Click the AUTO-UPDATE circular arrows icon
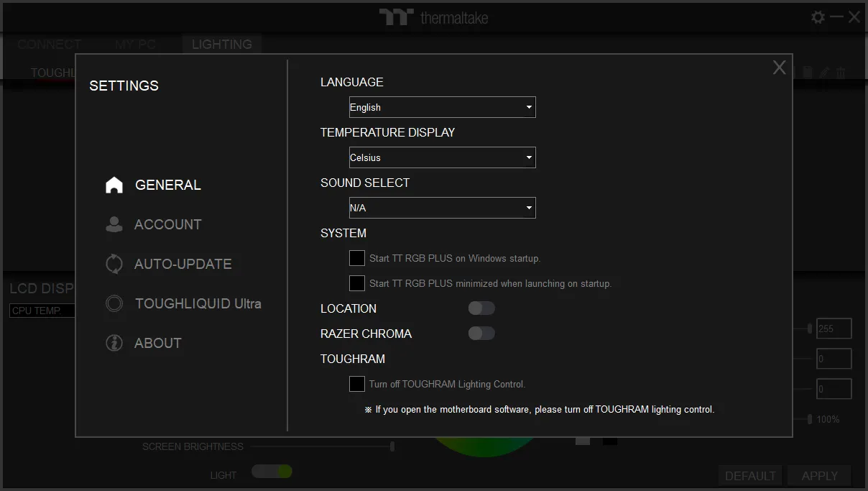 point(114,264)
